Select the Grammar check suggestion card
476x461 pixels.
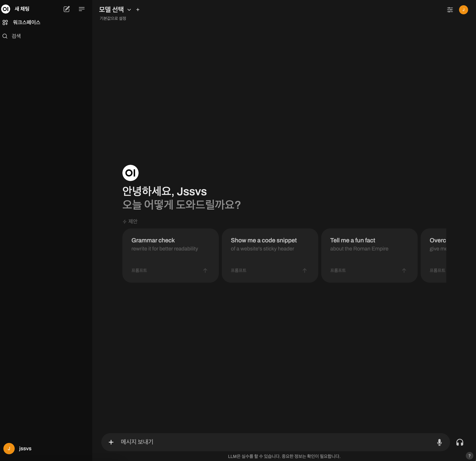pyautogui.click(x=170, y=255)
